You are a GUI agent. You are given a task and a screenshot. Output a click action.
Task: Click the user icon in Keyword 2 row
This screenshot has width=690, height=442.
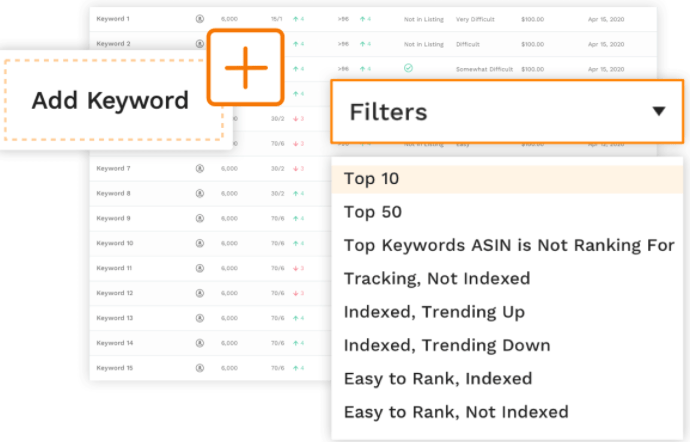point(200,44)
